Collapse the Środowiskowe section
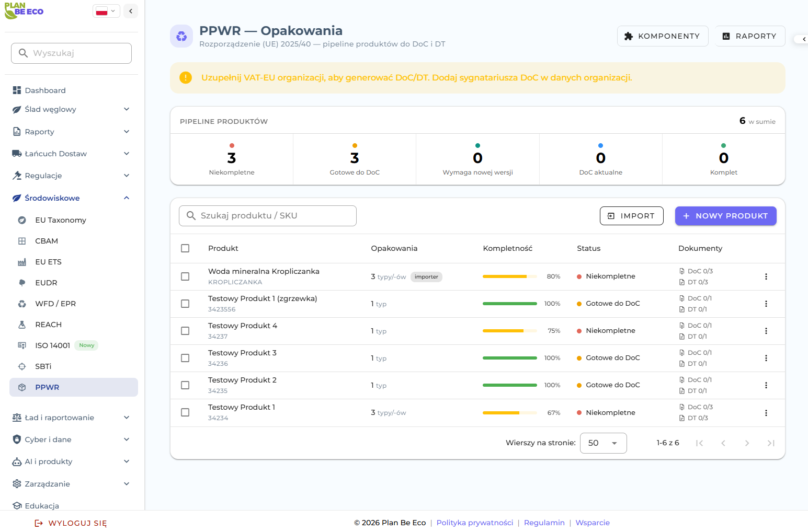Screen dimensions: 808x532 71,198
